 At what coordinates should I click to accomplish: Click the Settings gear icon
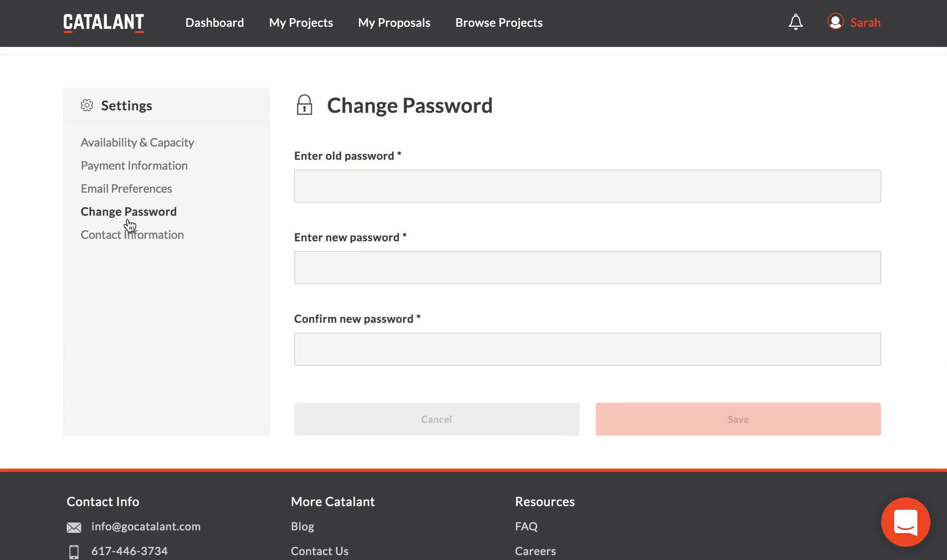87,105
